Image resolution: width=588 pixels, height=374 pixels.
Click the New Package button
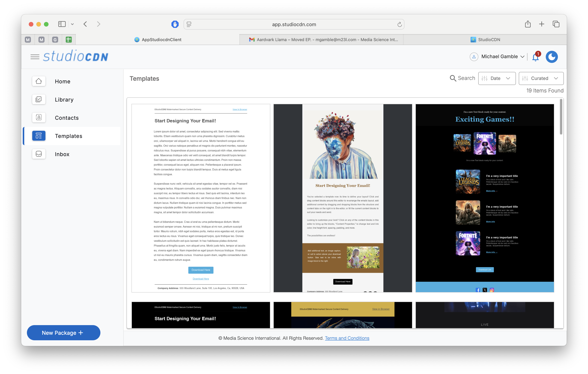click(x=63, y=333)
